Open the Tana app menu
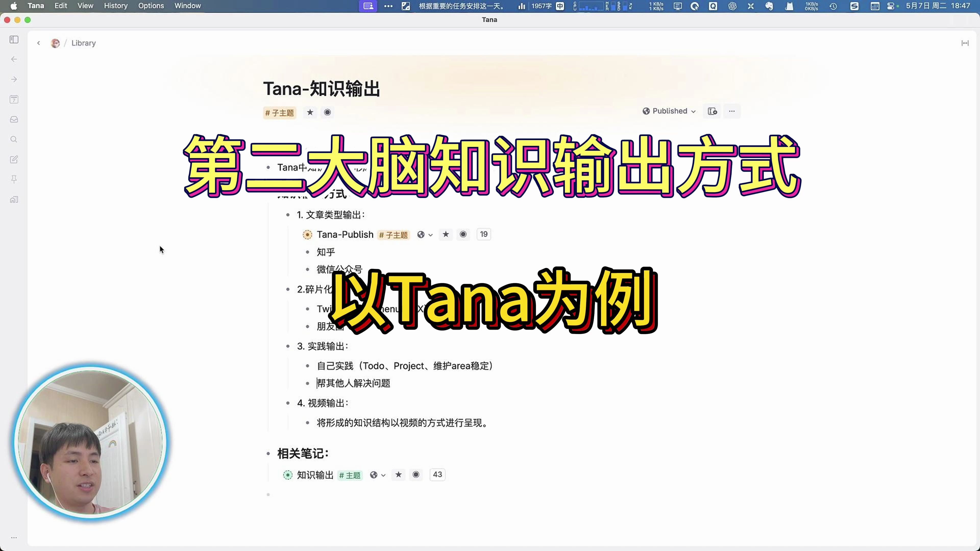Screen dimensions: 980x551 click(36, 6)
